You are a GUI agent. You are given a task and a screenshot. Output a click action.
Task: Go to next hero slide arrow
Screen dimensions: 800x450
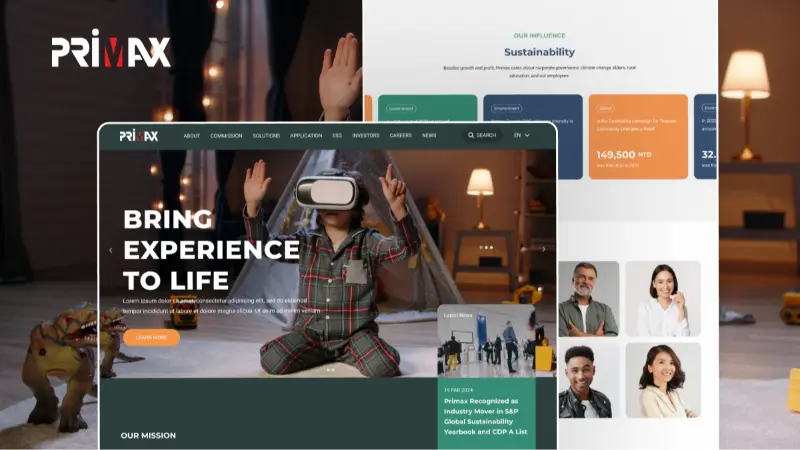(x=544, y=249)
